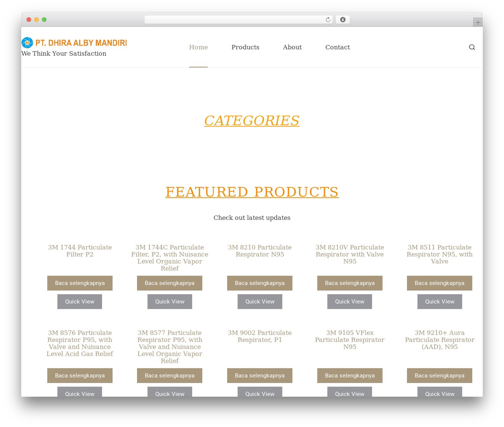Screen dimensions: 504x427
Task: Quick View the 3M 8511 Particulate Respirator
Action: [439, 302]
